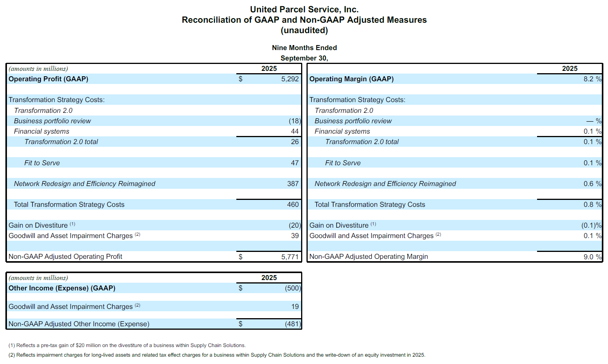
Task: Select the 387 Network Redesign amount
Action: click(x=293, y=184)
